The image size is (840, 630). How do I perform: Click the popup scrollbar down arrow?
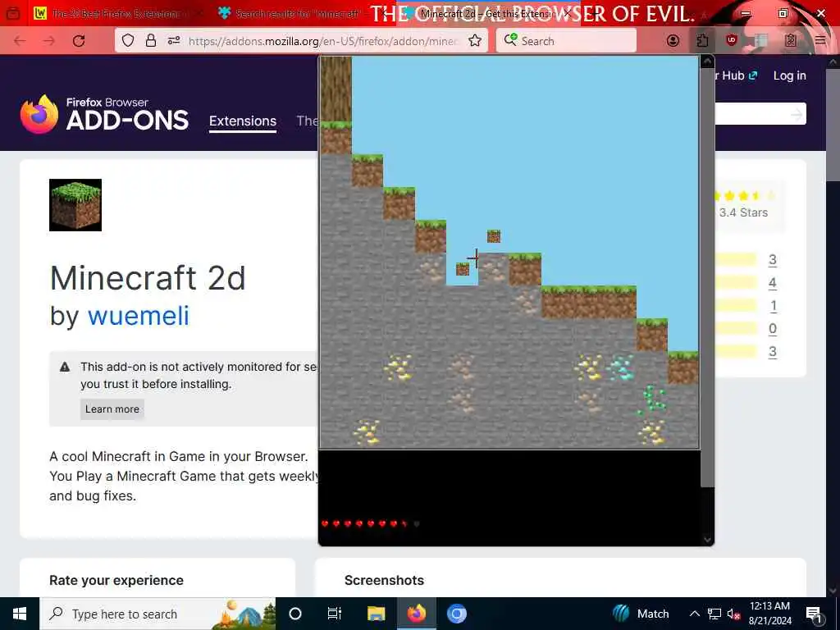[707, 540]
